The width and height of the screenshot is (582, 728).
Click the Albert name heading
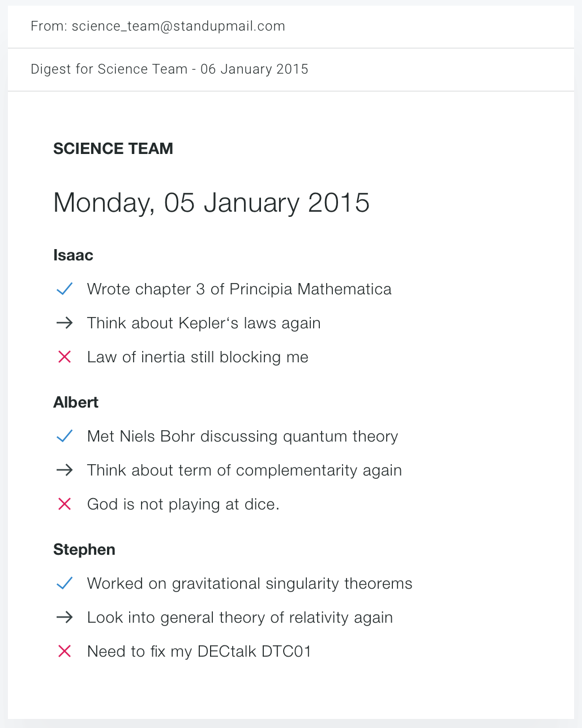(x=76, y=402)
